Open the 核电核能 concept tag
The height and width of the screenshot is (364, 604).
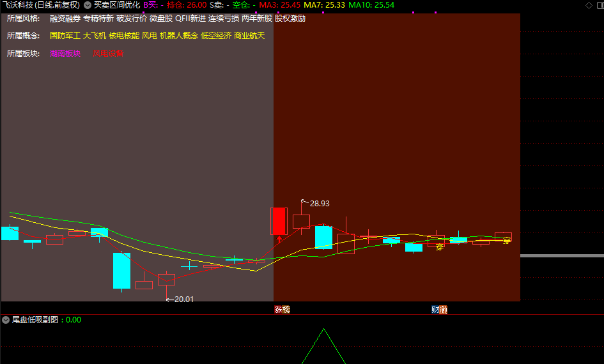pyautogui.click(x=123, y=36)
